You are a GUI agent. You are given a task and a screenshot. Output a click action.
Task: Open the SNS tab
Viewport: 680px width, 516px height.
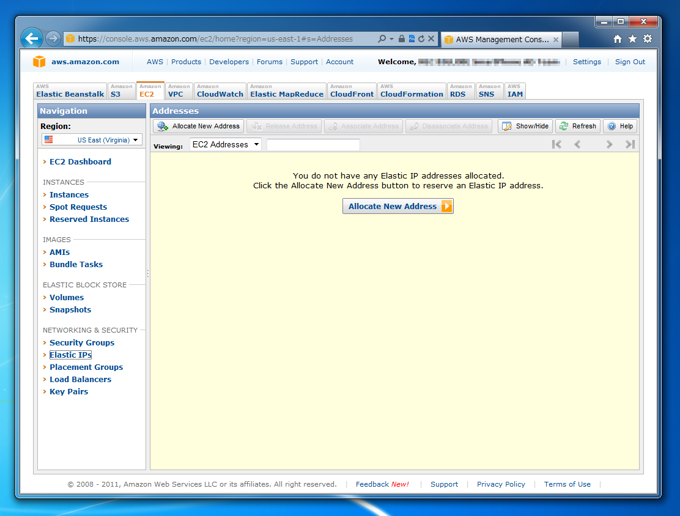pos(490,91)
